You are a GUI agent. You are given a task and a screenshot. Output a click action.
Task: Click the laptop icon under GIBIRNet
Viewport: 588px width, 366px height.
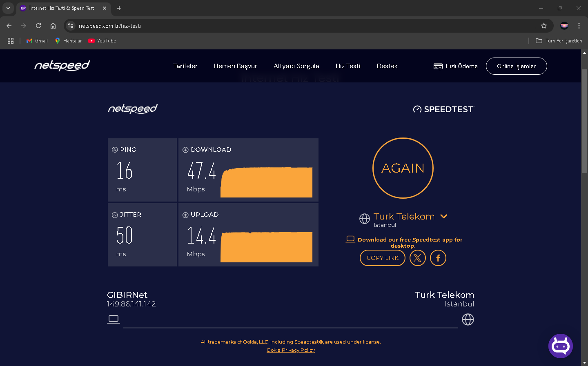pyautogui.click(x=114, y=319)
